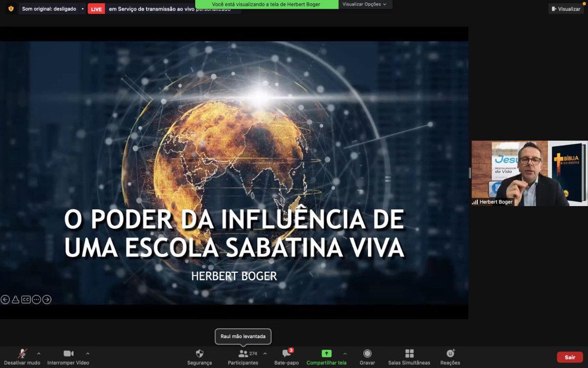Viewport: 588px width, 368px height.
Task: Toggle original sound 'Som original: desligado'
Action: click(49, 9)
